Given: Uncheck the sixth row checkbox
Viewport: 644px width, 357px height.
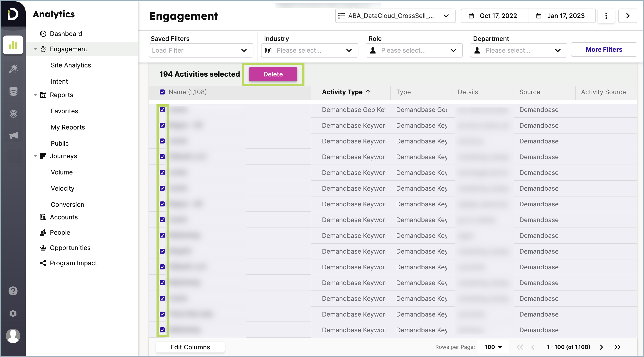Looking at the screenshot, I should click(x=162, y=188).
